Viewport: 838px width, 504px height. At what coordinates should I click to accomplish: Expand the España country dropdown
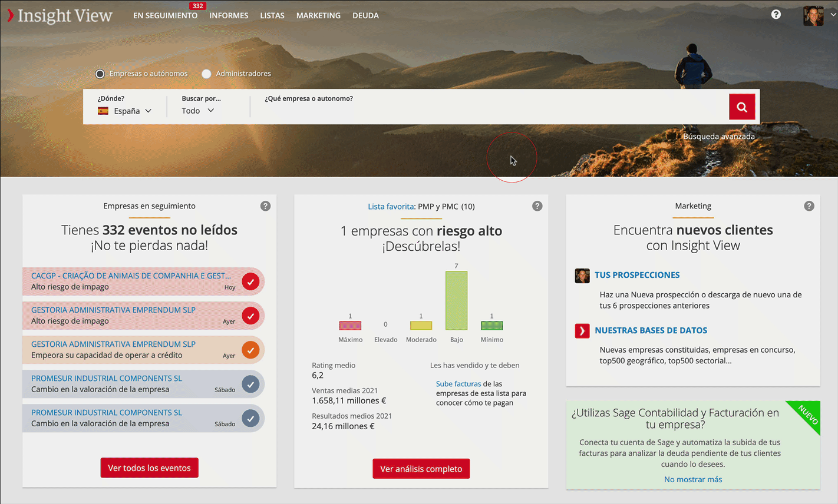[x=125, y=111]
